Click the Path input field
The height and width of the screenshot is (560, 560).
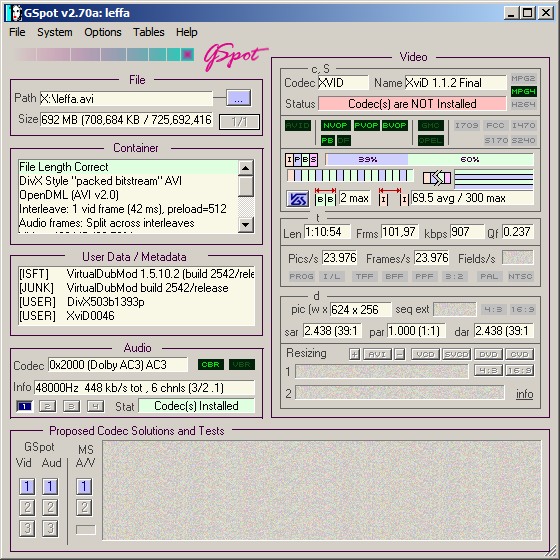[126, 99]
